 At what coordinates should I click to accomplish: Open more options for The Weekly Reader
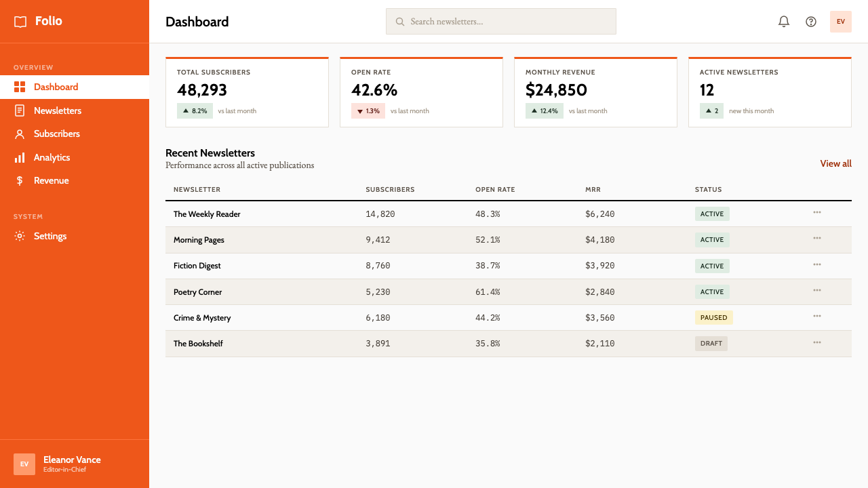coord(817,213)
